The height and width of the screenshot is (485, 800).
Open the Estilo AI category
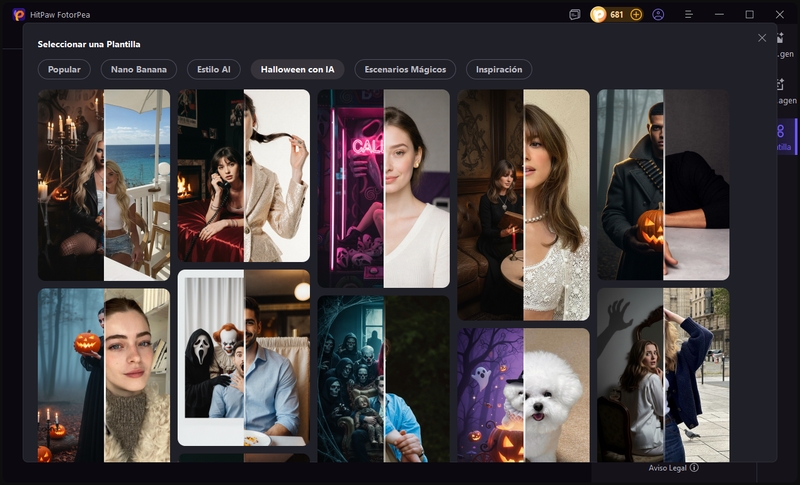coord(214,70)
